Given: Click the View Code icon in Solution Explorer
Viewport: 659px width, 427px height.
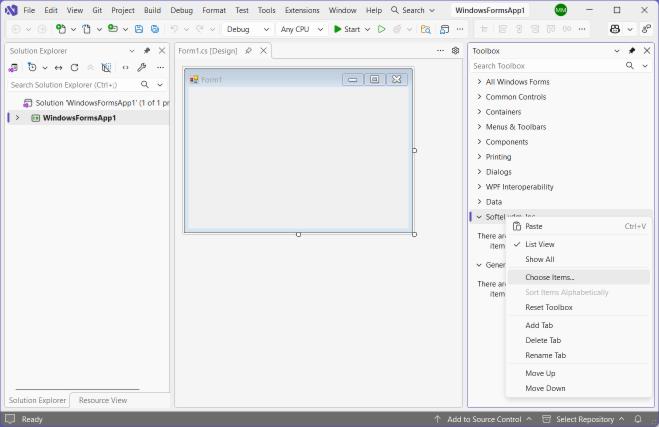Looking at the screenshot, I should (x=125, y=68).
